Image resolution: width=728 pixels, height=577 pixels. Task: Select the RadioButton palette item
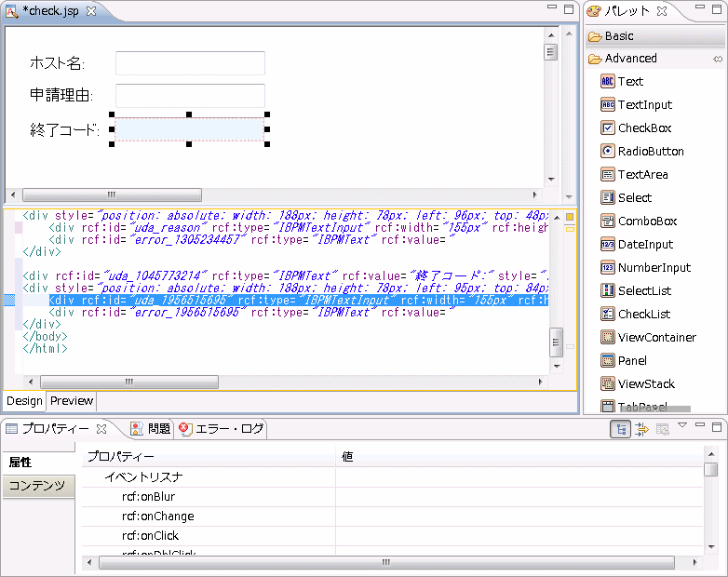[642, 151]
